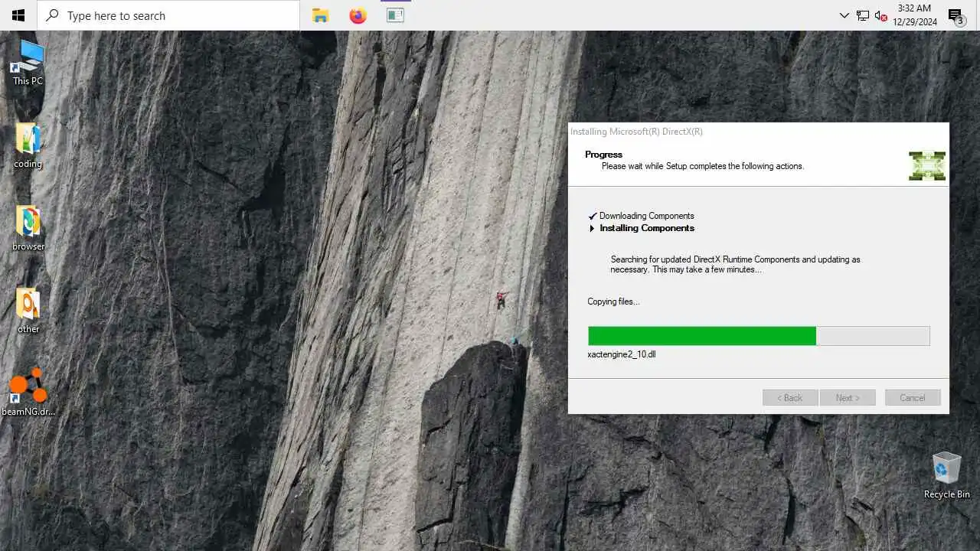This screenshot has width=980, height=551.
Task: Click the muted volume tray icon
Action: point(880,15)
